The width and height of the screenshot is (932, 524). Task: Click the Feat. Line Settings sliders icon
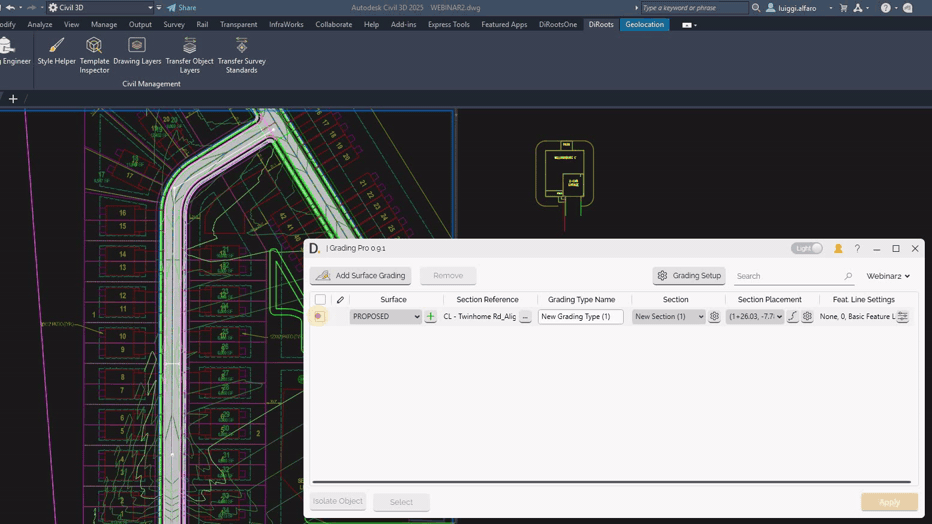[x=902, y=317]
